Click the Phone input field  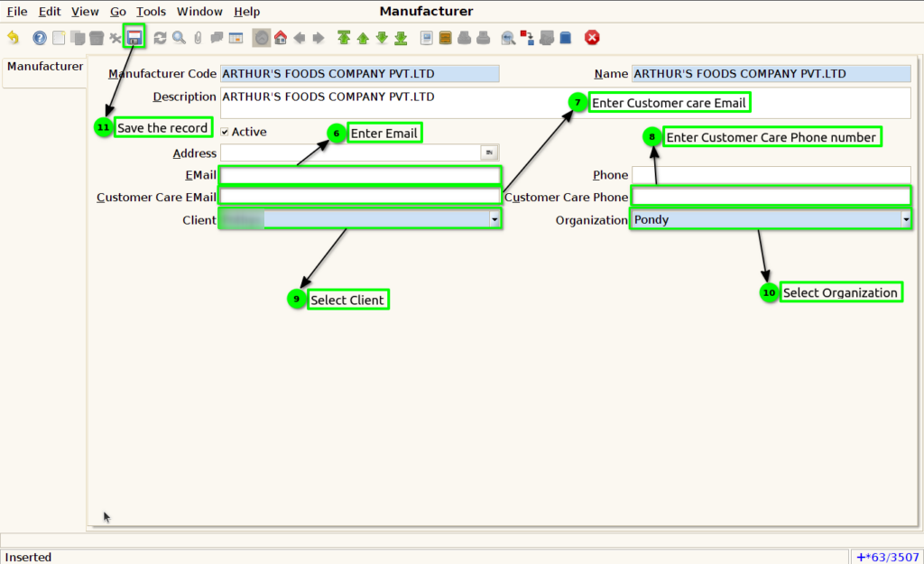771,175
